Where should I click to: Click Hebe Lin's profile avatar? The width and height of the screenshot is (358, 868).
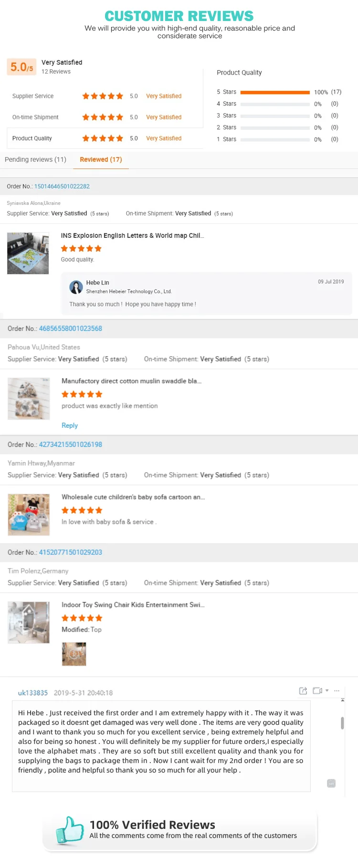click(x=76, y=287)
